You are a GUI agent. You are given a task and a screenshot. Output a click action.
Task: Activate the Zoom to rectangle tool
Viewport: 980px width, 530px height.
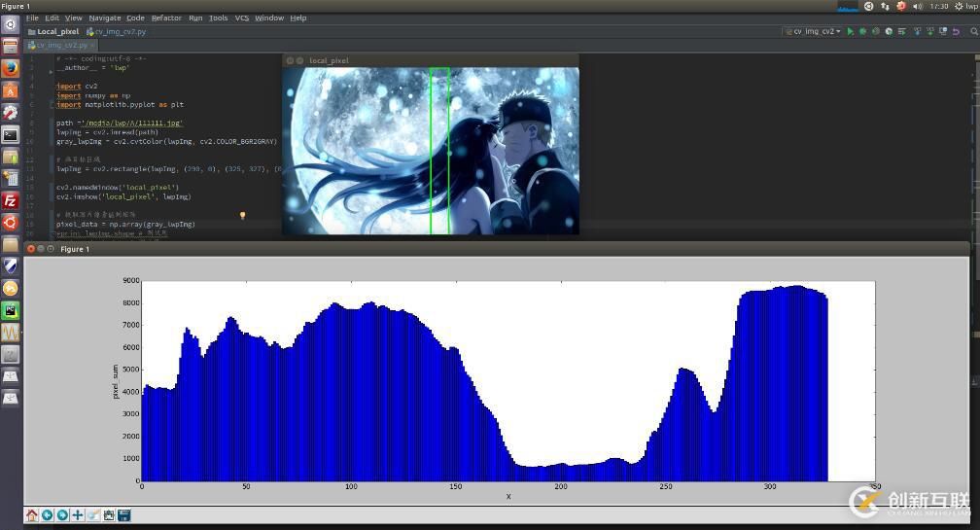click(93, 515)
